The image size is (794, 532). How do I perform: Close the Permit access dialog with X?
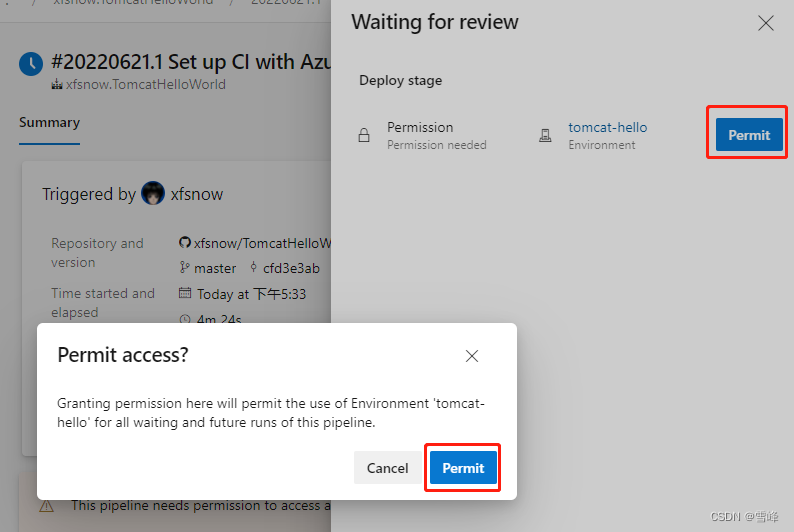point(471,356)
